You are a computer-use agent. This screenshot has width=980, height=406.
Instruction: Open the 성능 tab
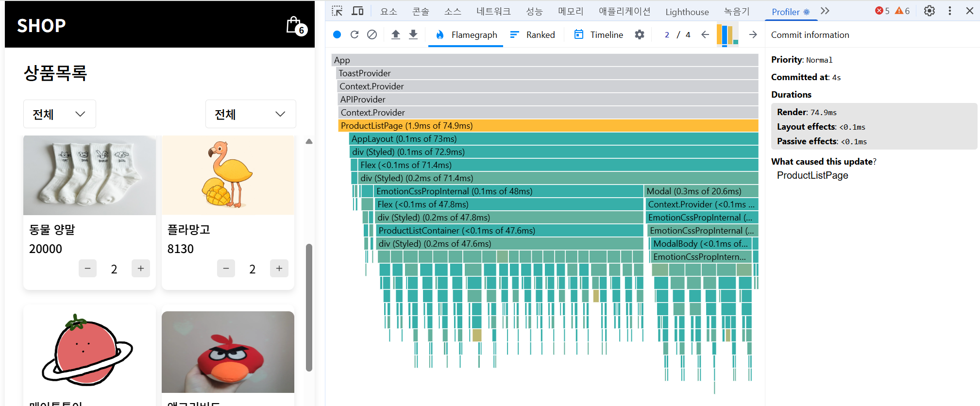pyautogui.click(x=534, y=11)
